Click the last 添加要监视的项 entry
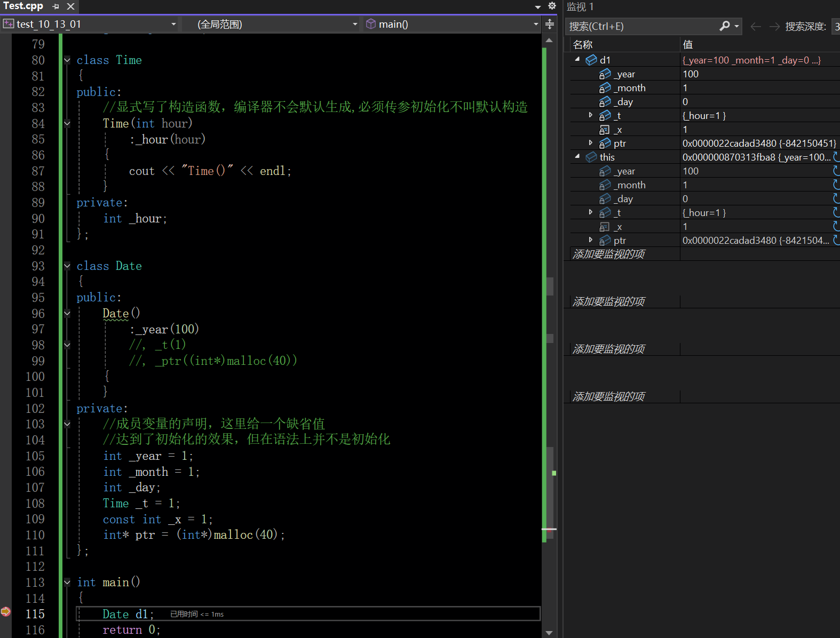Screen dimensions: 840x638 [608, 396]
